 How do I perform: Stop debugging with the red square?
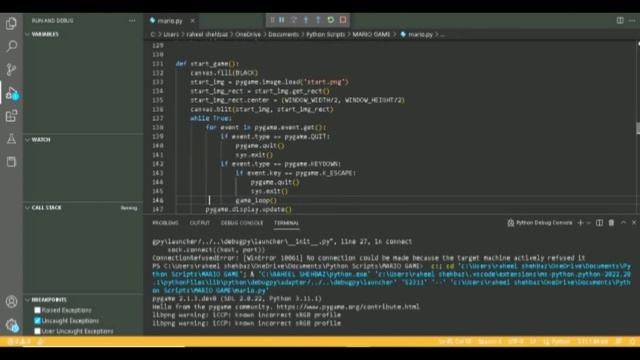tap(343, 20)
